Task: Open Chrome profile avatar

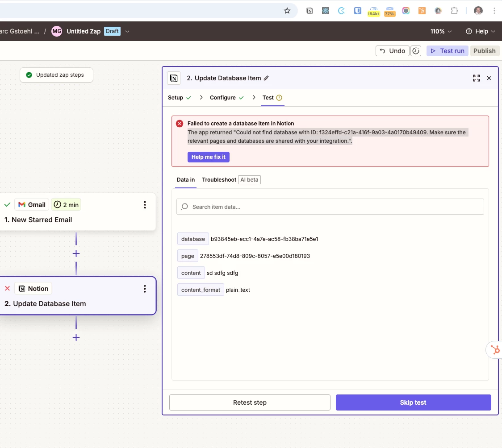Action: (478, 11)
